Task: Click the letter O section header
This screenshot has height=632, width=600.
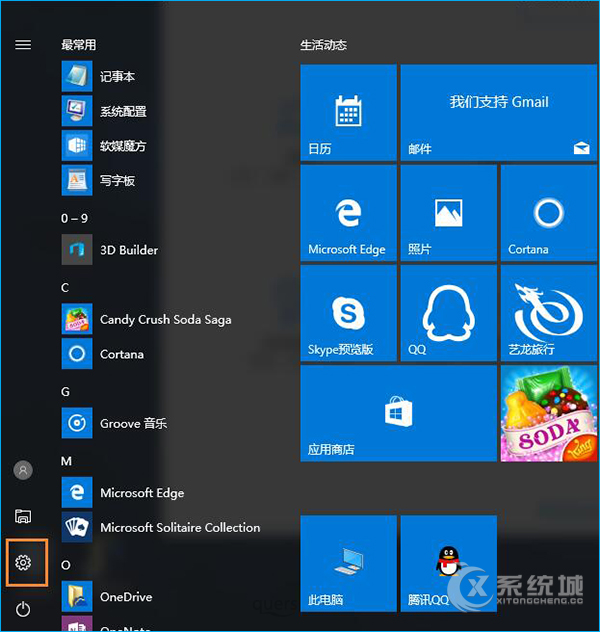Action: pos(66,565)
